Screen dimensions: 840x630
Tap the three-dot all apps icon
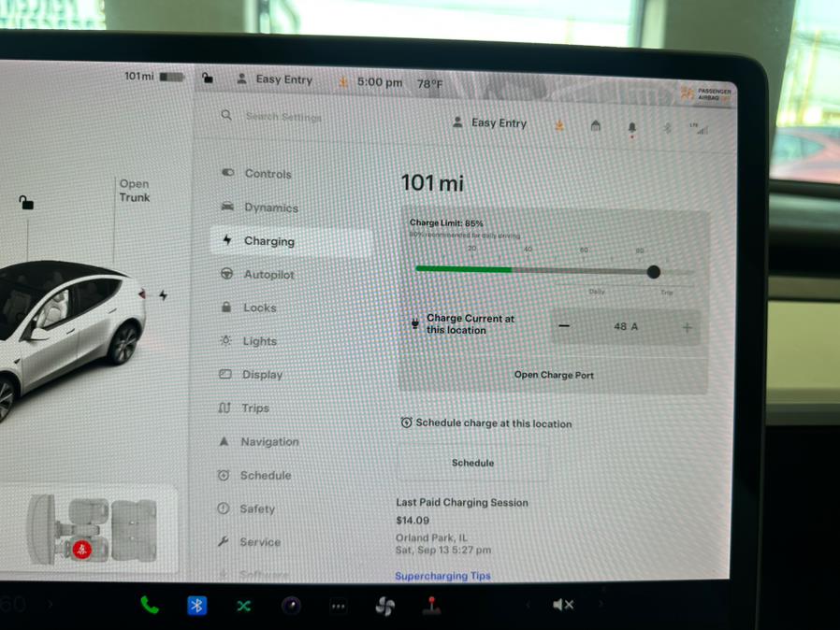coord(339,606)
